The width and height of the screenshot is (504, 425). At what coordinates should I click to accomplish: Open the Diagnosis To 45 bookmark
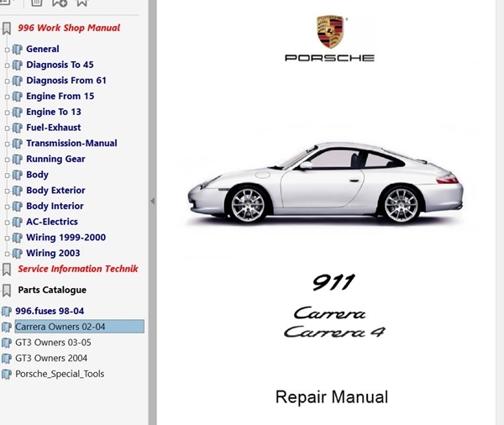tap(60, 65)
